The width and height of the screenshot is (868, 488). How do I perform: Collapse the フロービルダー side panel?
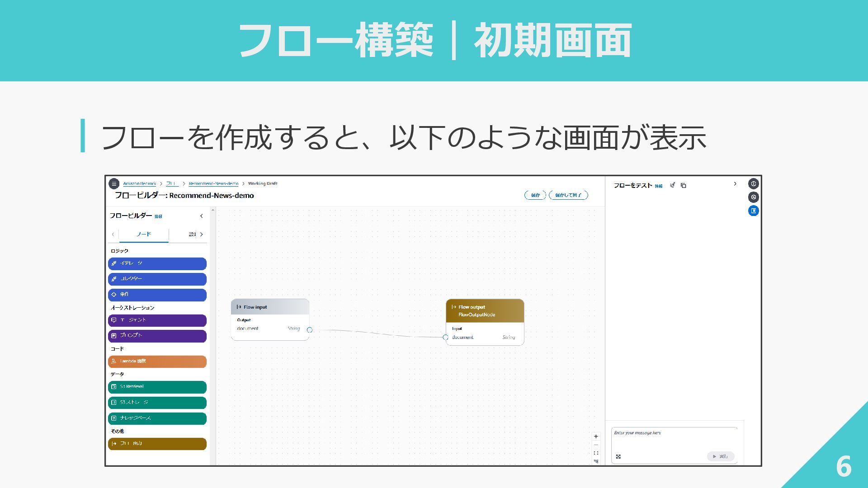click(202, 216)
